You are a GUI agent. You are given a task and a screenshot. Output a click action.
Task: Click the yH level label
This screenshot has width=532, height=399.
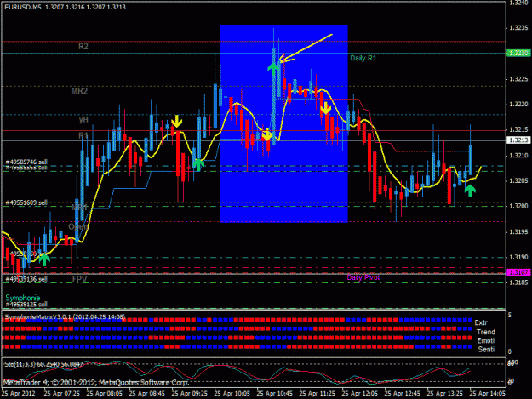83,119
